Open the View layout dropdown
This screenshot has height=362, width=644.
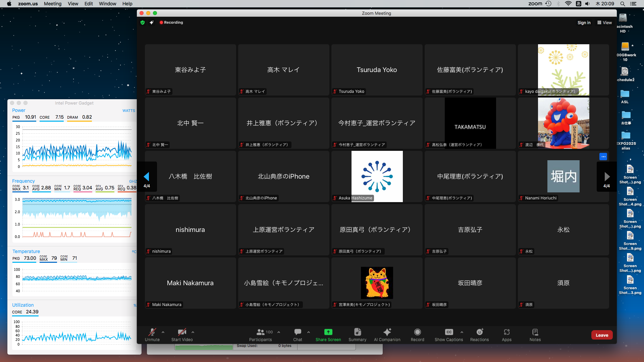click(604, 22)
